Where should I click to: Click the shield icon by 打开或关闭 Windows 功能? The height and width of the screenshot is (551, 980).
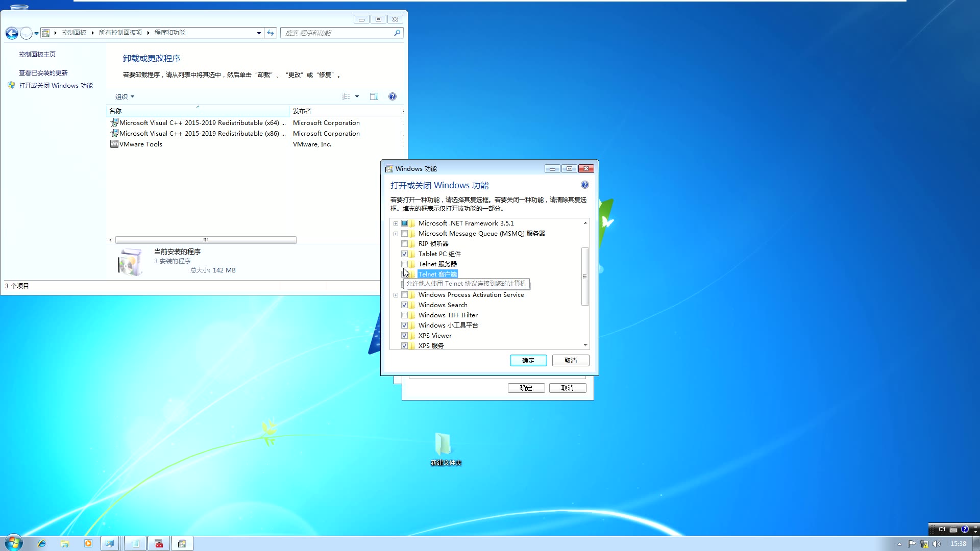[11, 85]
